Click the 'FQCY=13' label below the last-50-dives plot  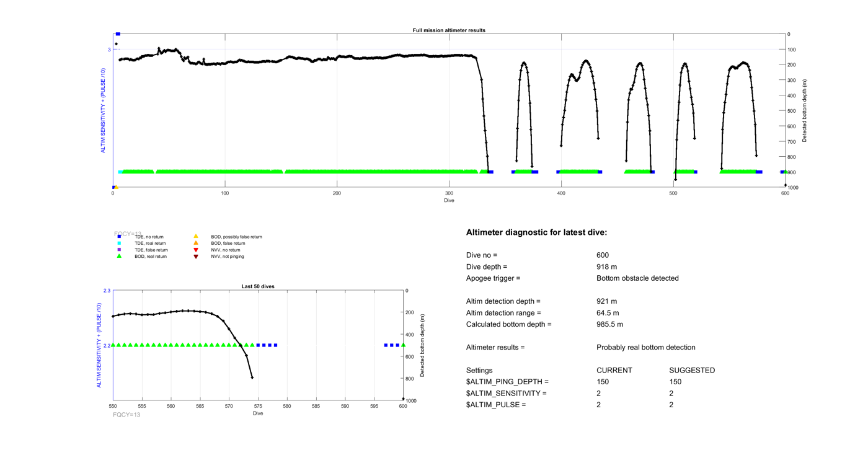click(x=126, y=415)
